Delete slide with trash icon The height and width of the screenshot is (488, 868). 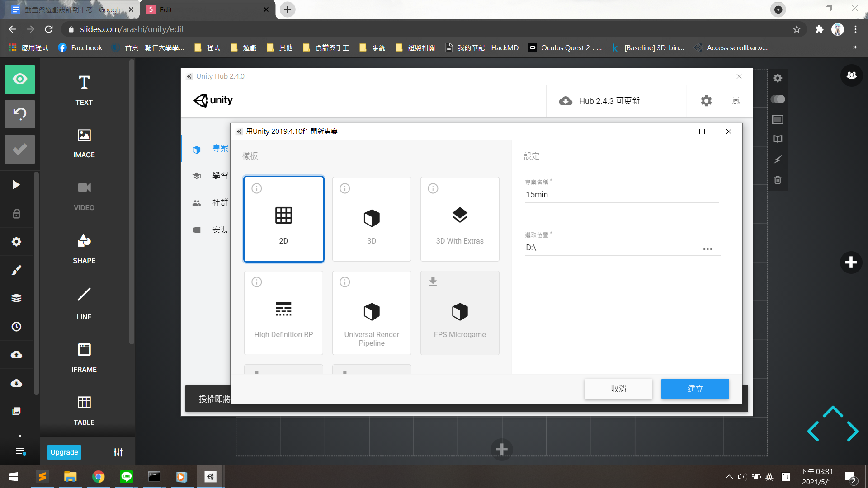pyautogui.click(x=778, y=180)
